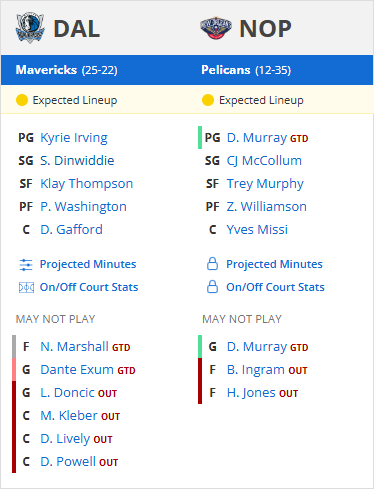
Task: Click the green status bar beside starting PG D. Murray
Action: (200, 137)
